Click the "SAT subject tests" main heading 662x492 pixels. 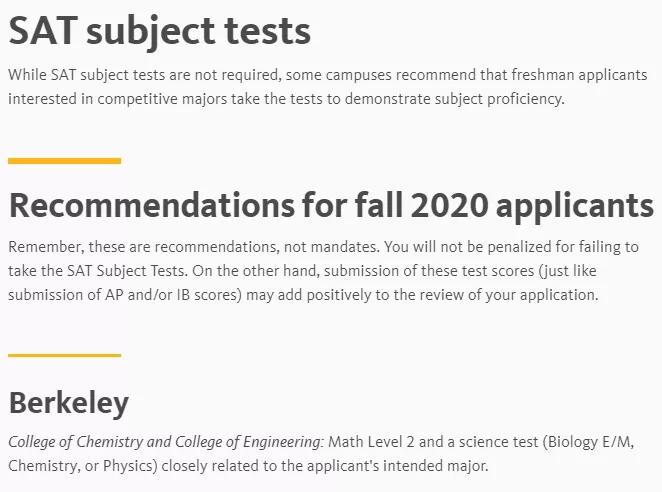(x=160, y=31)
